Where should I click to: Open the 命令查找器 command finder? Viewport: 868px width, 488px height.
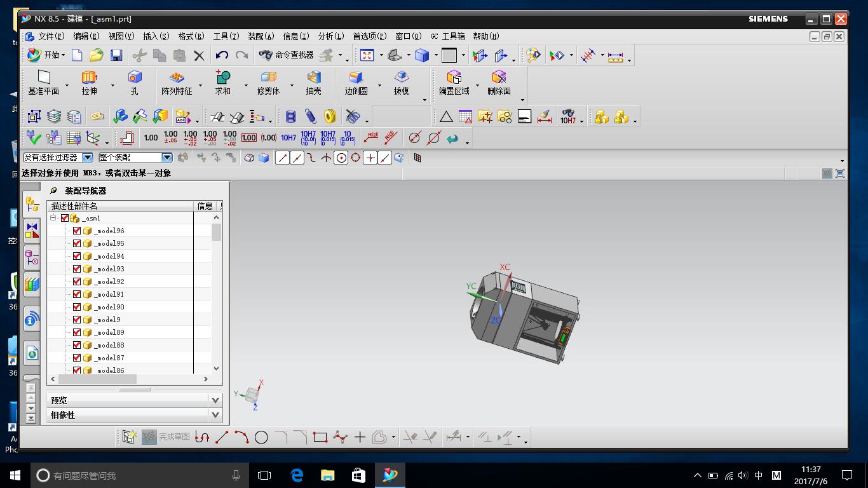tap(286, 55)
